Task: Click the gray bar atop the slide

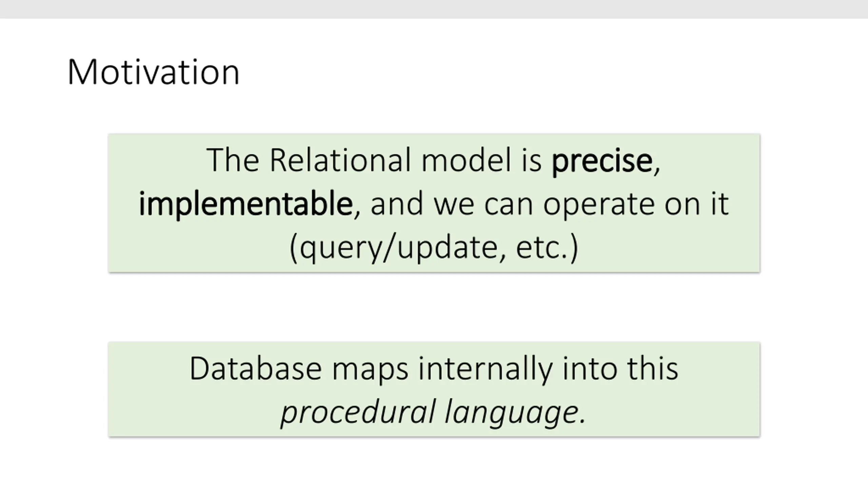Action: tap(434, 9)
